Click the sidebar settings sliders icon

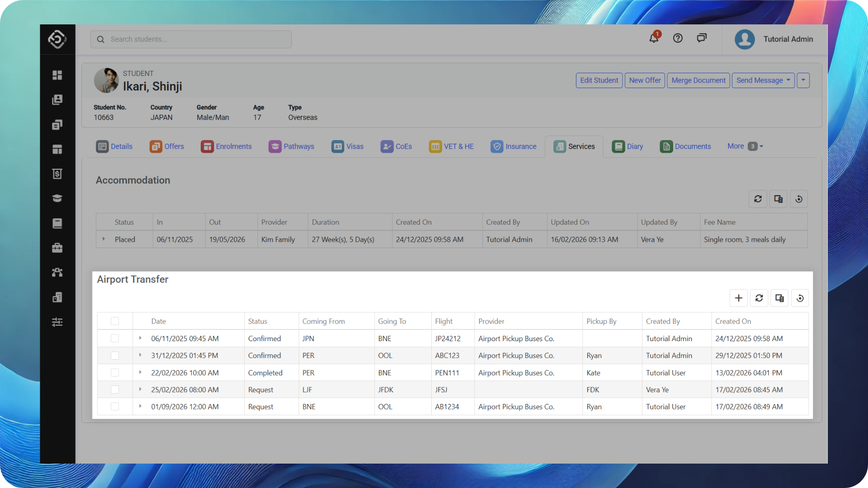[x=57, y=322]
